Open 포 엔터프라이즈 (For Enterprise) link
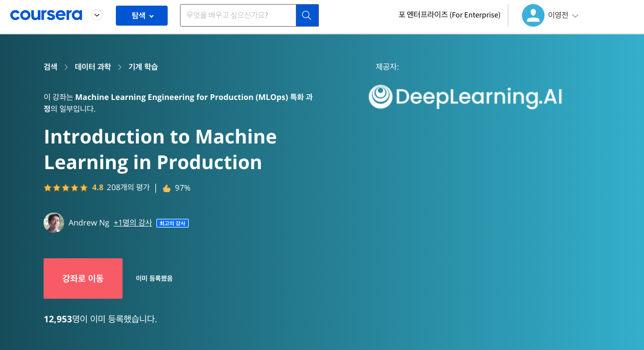The height and width of the screenshot is (350, 644). tap(449, 15)
